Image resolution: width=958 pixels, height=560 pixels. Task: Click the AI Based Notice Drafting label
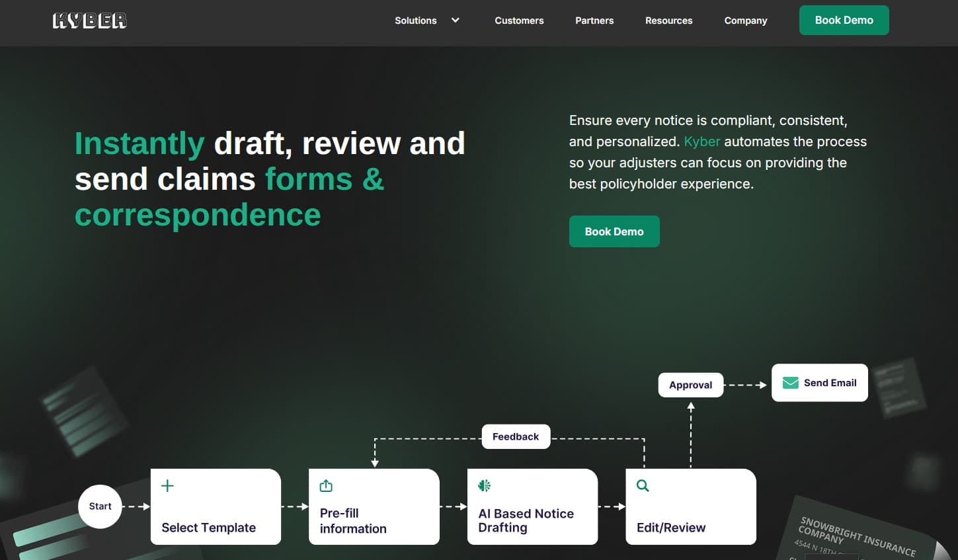[526, 520]
